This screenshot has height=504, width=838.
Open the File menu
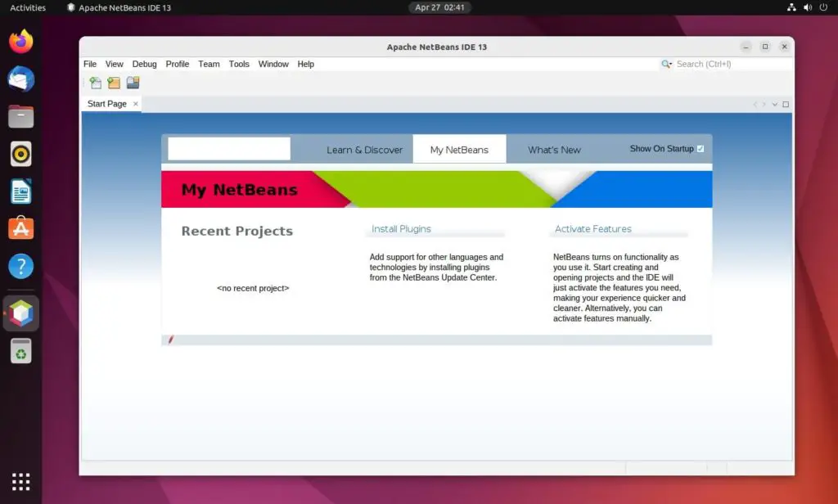(x=90, y=64)
